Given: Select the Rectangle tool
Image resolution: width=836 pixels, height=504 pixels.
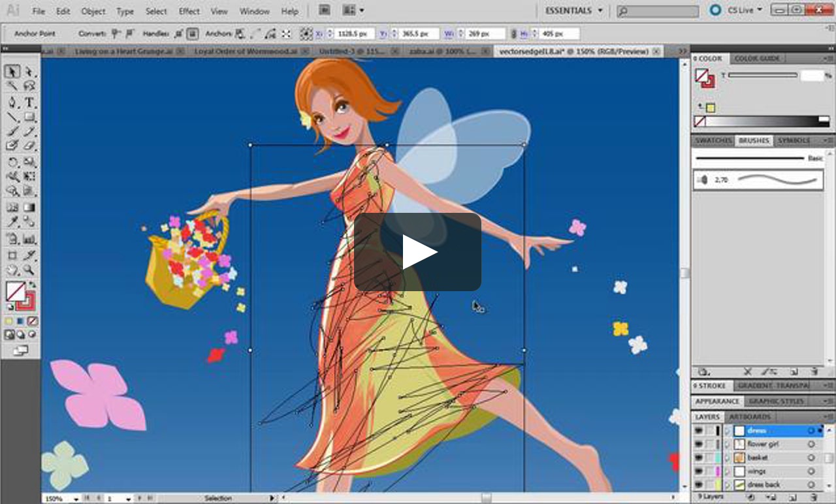Looking at the screenshot, I should point(29,117).
